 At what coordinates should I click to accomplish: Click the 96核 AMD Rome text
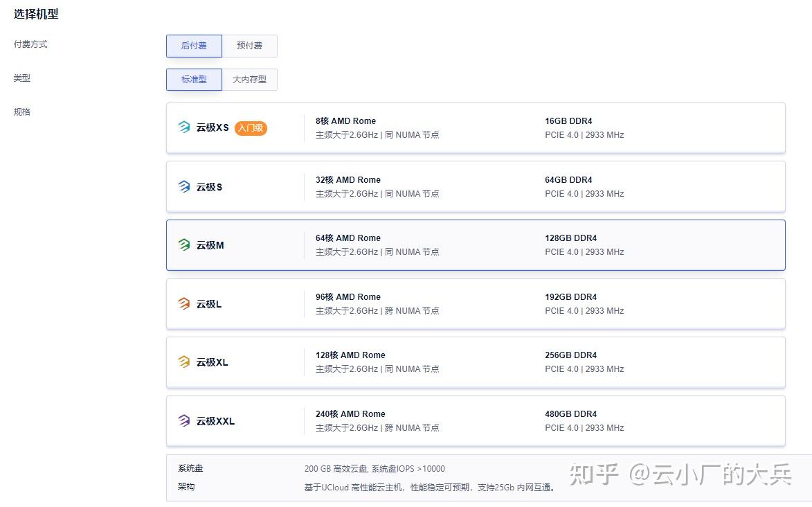(348, 296)
